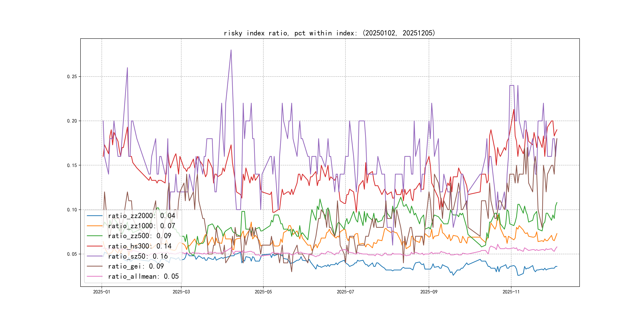Click the 2025-09 x-axis tick label
This screenshot has height=322, width=644.
click(x=429, y=292)
